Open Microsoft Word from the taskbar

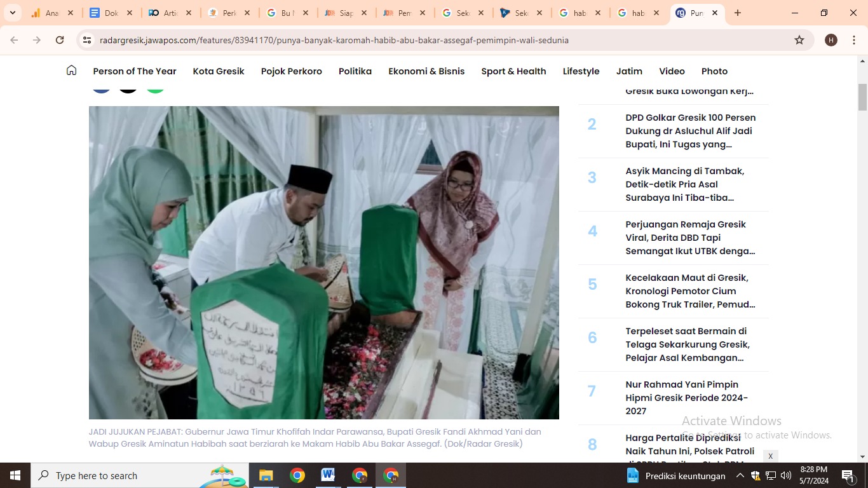click(x=328, y=475)
